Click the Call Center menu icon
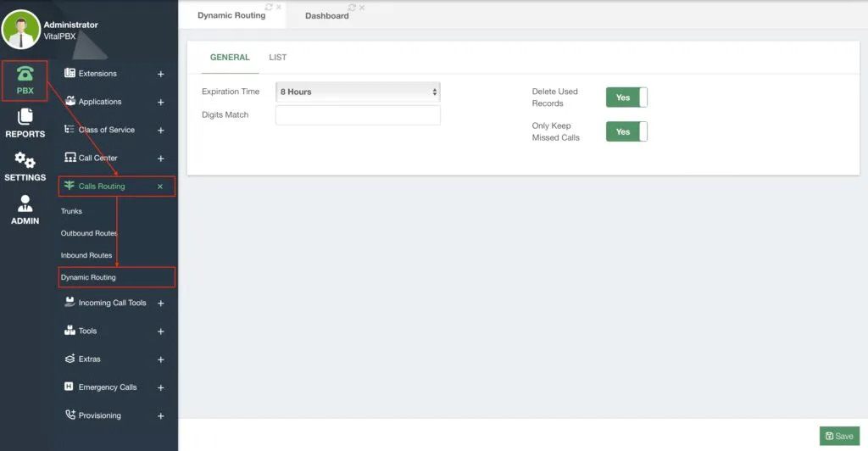This screenshot has width=868, height=451. (70, 158)
